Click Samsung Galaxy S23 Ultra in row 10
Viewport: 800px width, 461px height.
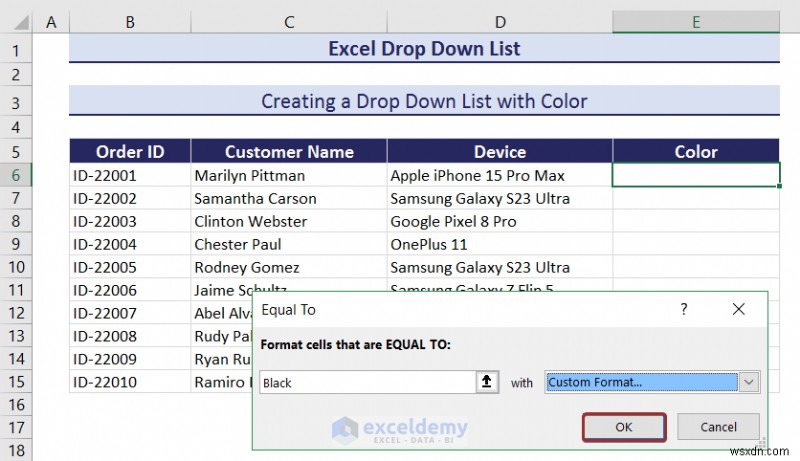point(500,267)
